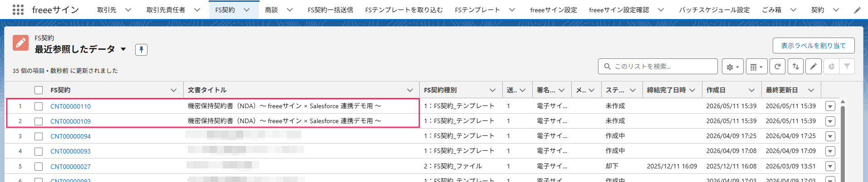Click the 却下 status in the CNT00000027 row

click(x=612, y=166)
